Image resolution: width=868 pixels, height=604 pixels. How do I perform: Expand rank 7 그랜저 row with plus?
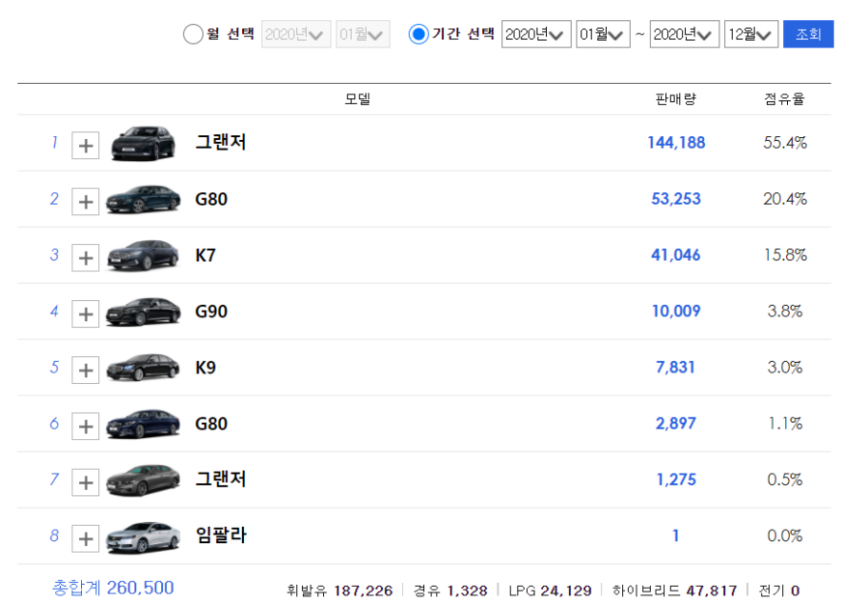point(85,482)
